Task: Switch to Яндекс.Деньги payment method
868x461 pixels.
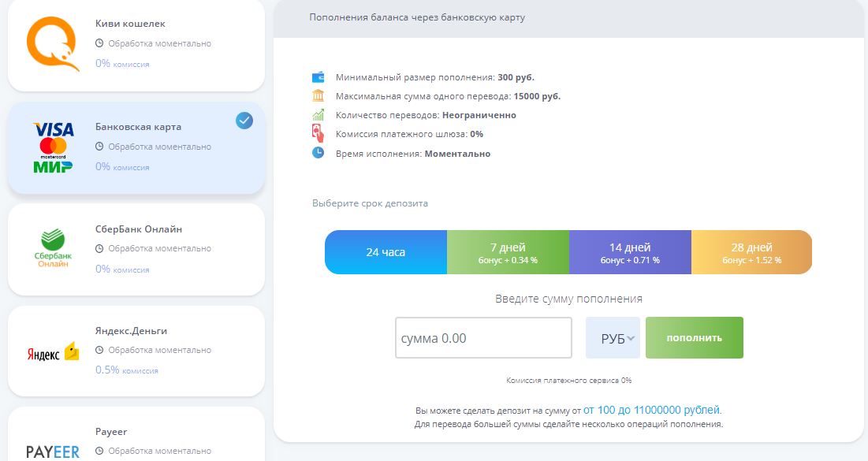Action: pos(136,350)
